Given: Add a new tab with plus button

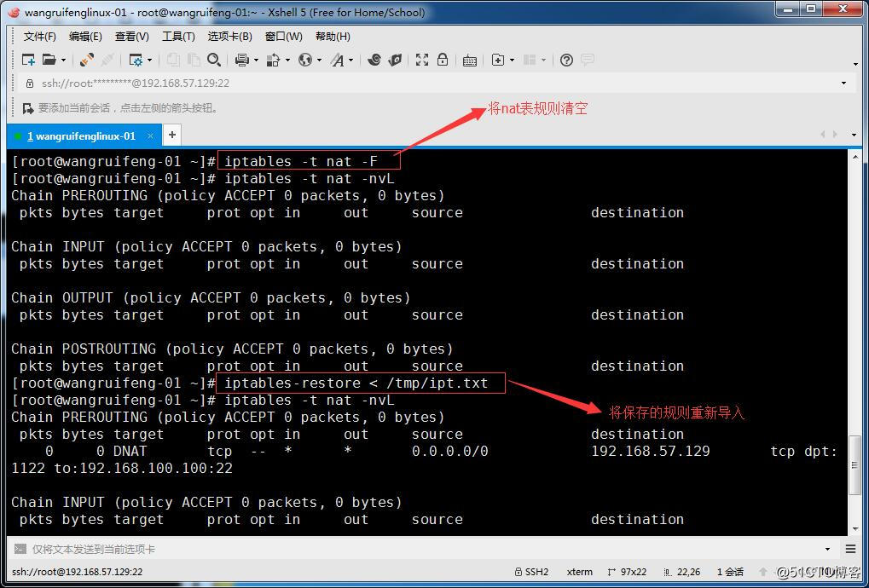Looking at the screenshot, I should click(x=172, y=135).
